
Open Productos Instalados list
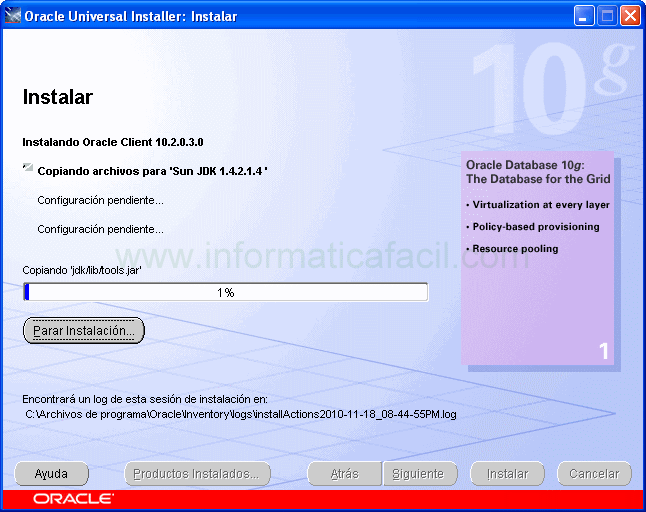click(x=197, y=474)
